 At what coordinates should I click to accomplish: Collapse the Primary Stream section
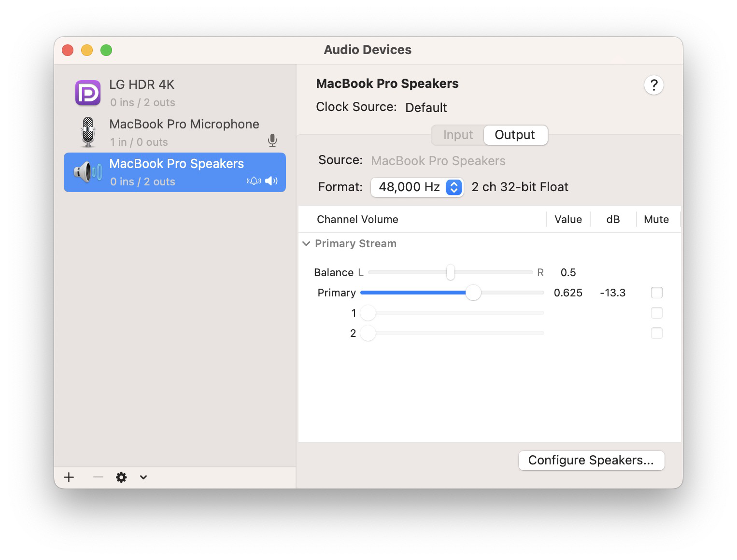point(306,244)
